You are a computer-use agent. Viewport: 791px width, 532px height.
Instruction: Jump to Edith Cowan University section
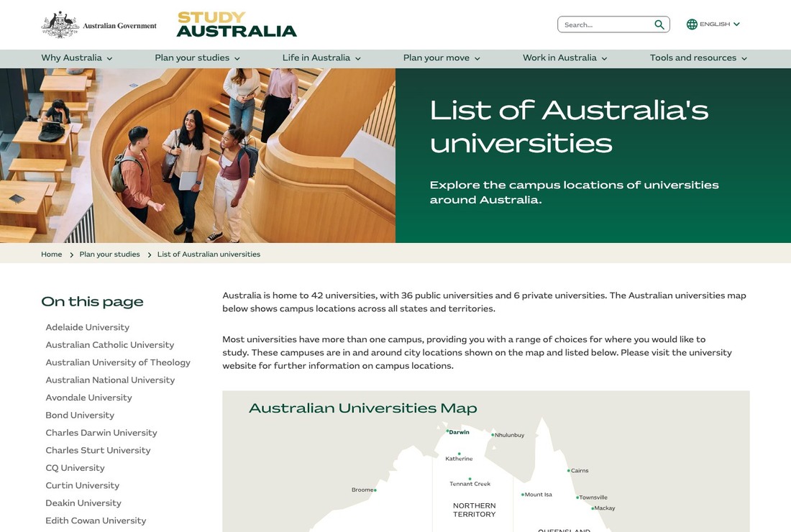click(x=96, y=521)
